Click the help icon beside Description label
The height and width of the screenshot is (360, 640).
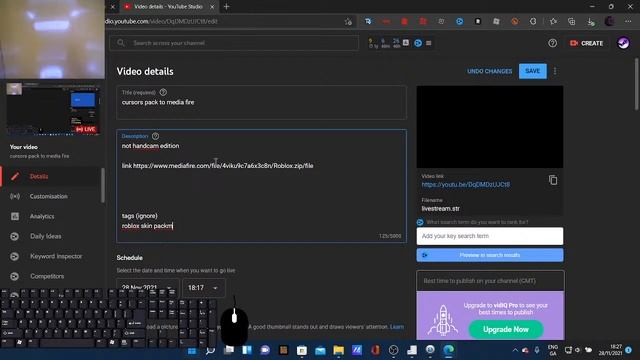click(x=156, y=136)
